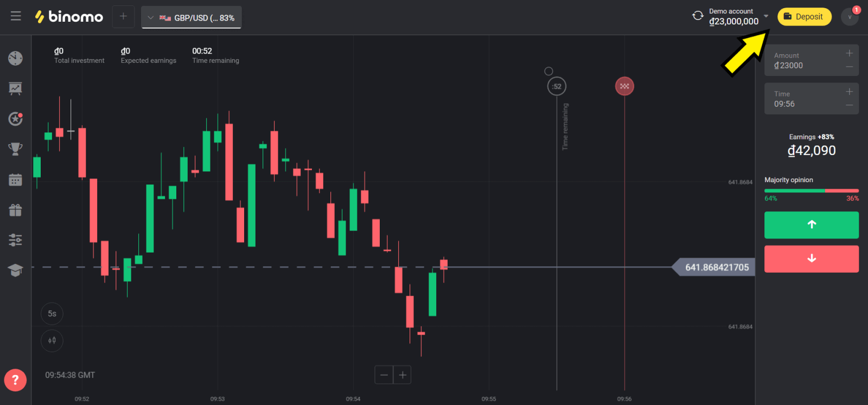The image size is (868, 405).
Task: Expand the GBP/USD asset dropdown
Action: [192, 18]
